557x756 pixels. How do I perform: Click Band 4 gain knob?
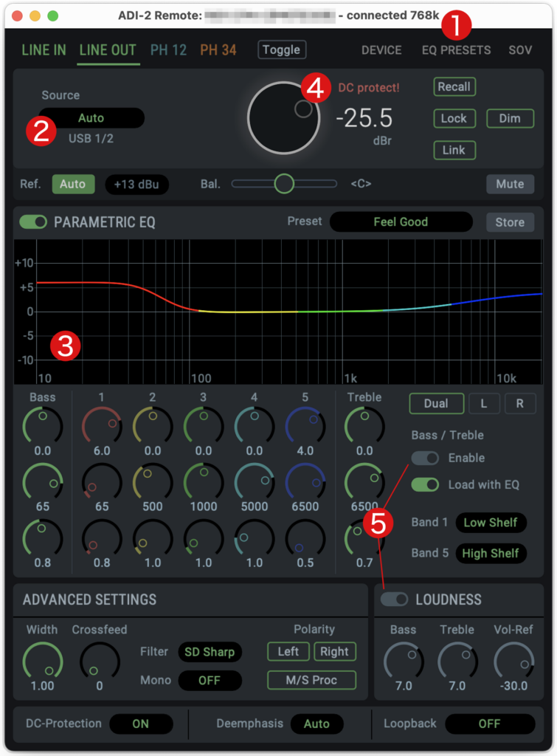tap(255, 426)
